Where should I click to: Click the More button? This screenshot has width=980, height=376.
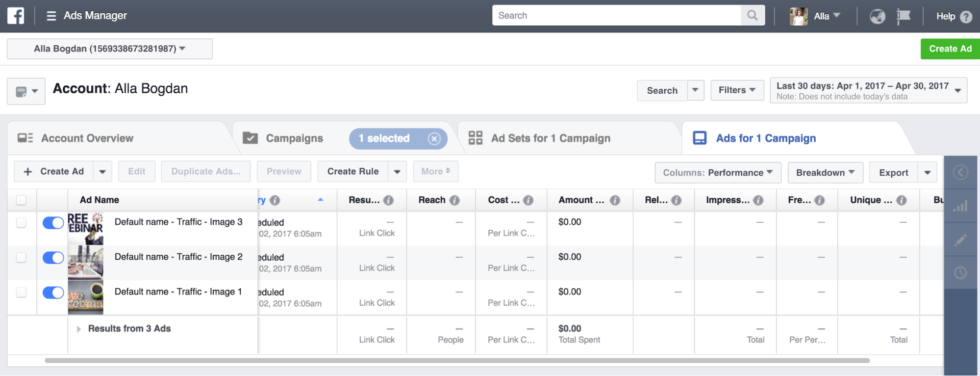(x=436, y=171)
